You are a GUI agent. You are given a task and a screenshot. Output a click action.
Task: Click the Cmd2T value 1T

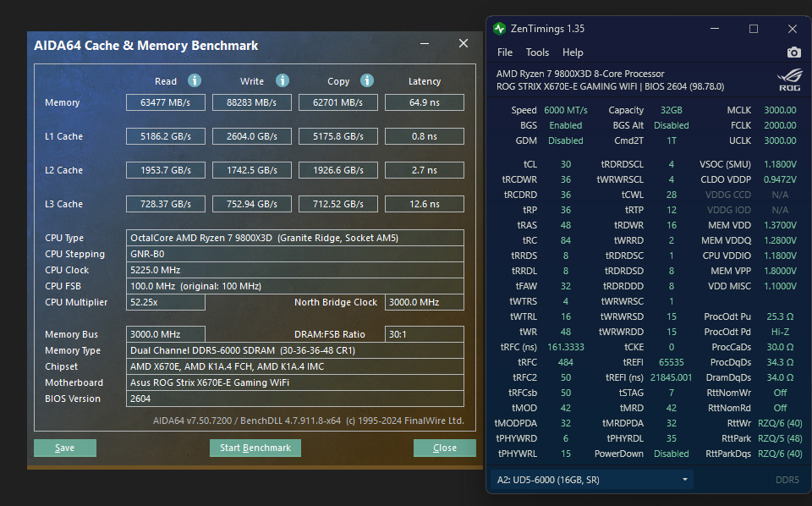tap(671, 140)
